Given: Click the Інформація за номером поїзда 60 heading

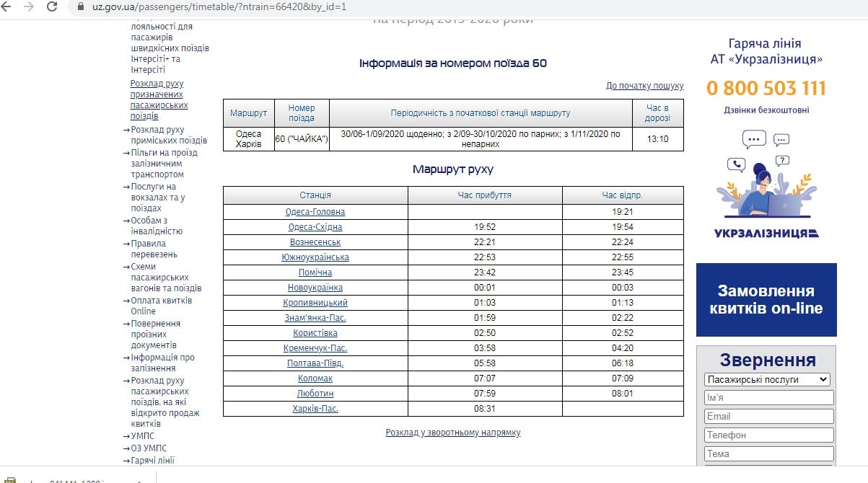Looking at the screenshot, I should tap(453, 63).
